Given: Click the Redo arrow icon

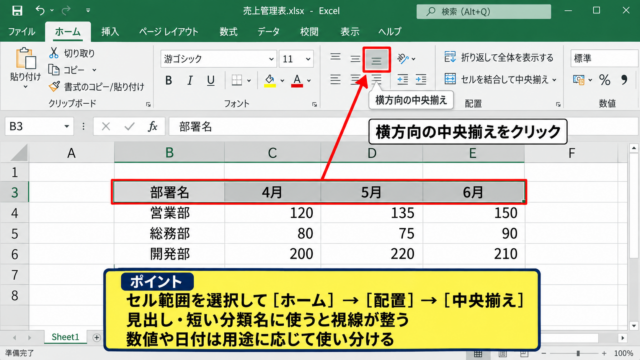Looking at the screenshot, I should click(66, 10).
